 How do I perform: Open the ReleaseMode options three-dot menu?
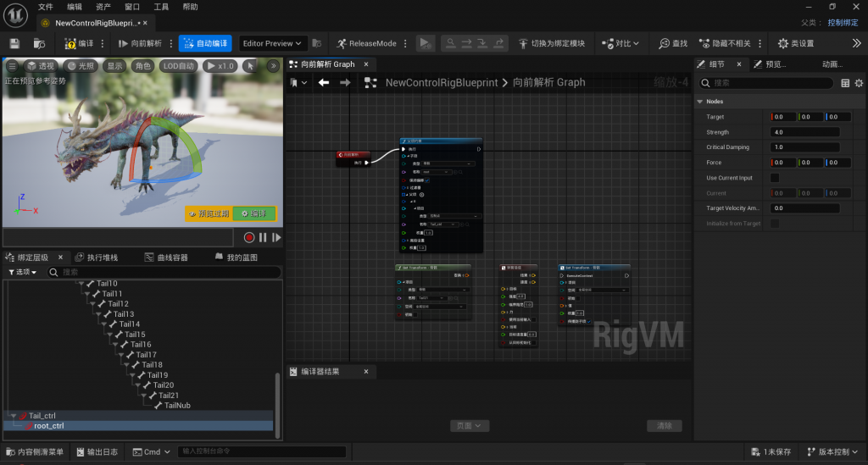coord(406,43)
